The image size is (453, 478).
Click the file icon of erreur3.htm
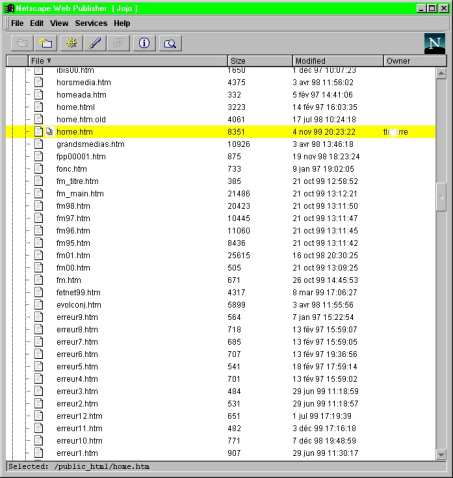pos(39,391)
